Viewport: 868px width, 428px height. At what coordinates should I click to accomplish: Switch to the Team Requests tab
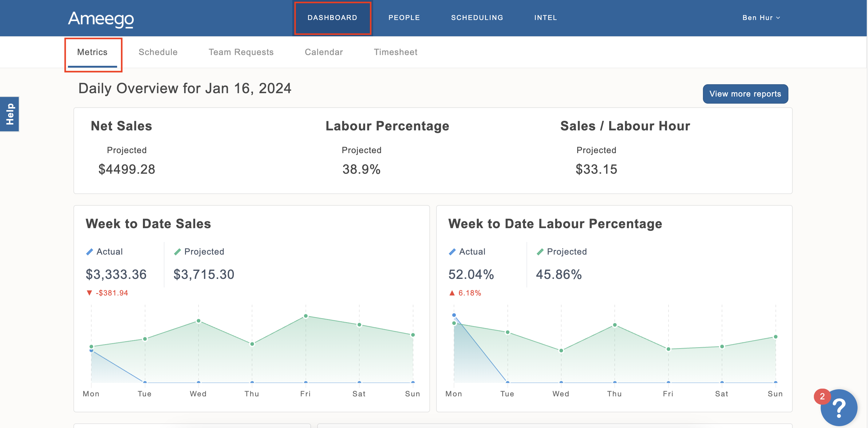pos(241,52)
